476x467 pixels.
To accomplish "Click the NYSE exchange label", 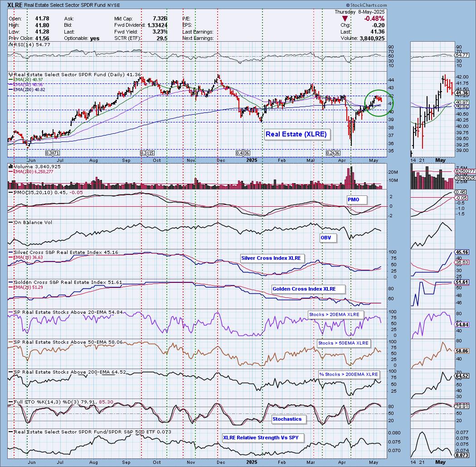I will coord(113,5).
